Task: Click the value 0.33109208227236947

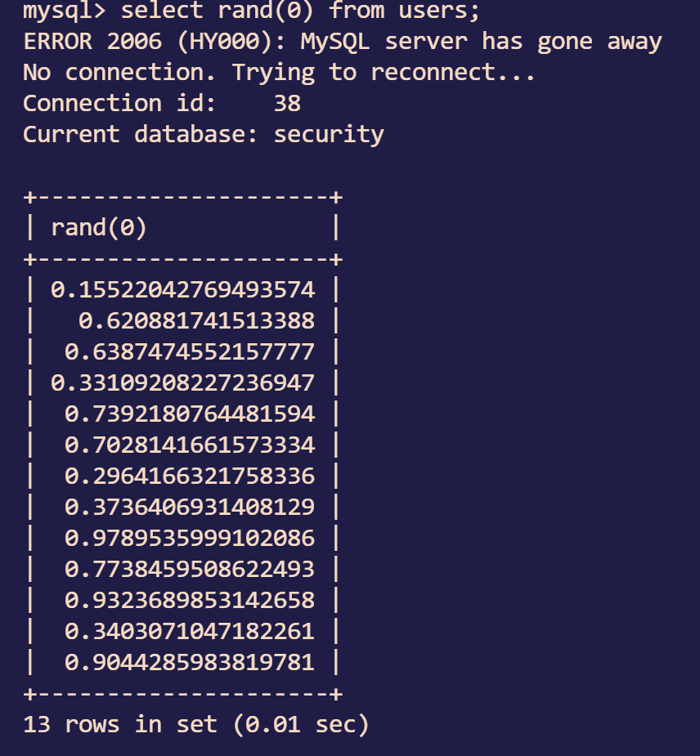Action: point(182,383)
